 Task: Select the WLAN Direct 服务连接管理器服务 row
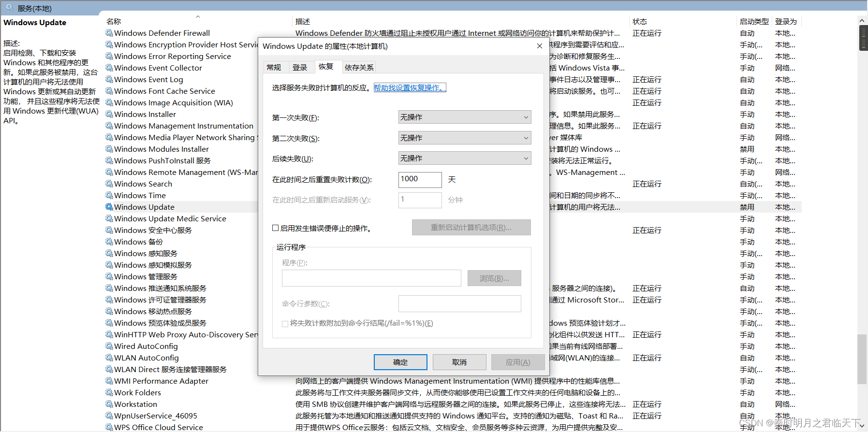click(x=181, y=369)
